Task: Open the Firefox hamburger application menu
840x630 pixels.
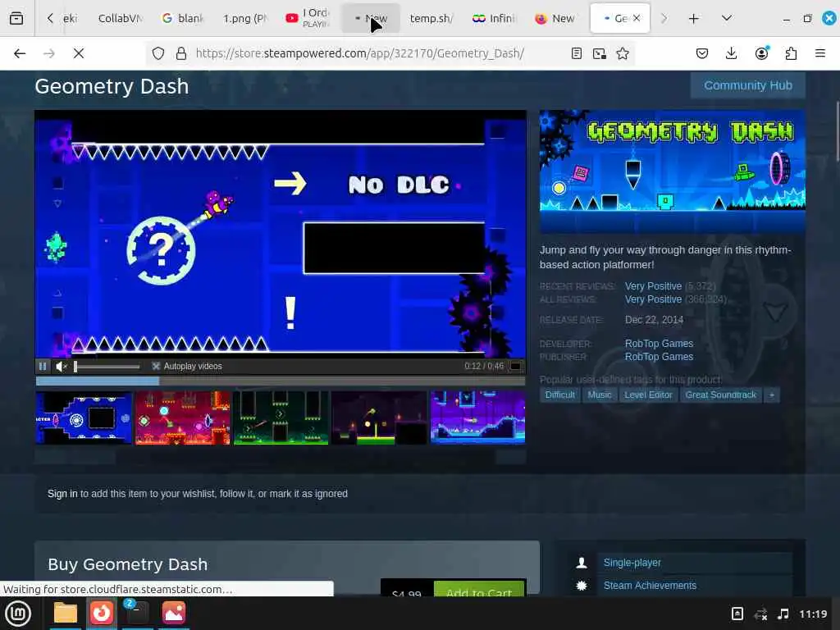Action: pyautogui.click(x=820, y=53)
